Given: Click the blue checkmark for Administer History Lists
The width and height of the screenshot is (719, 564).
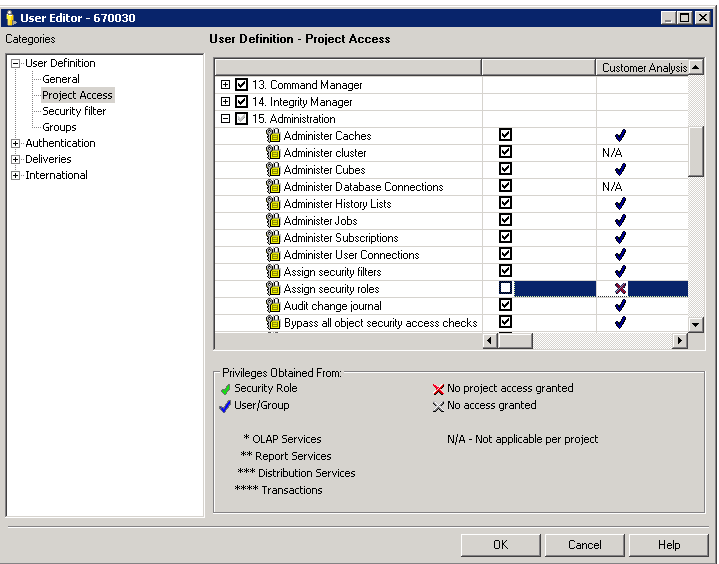Looking at the screenshot, I should coord(620,204).
